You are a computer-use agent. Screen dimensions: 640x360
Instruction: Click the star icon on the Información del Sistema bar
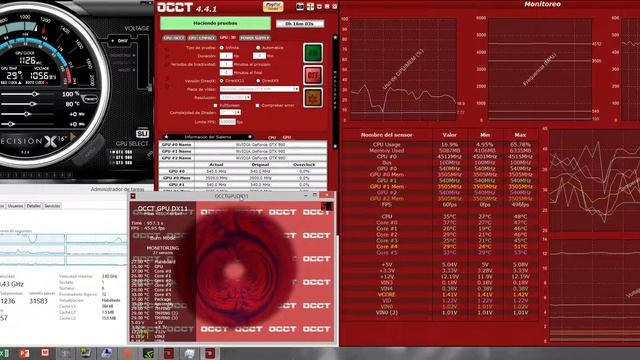pyautogui.click(x=166, y=137)
